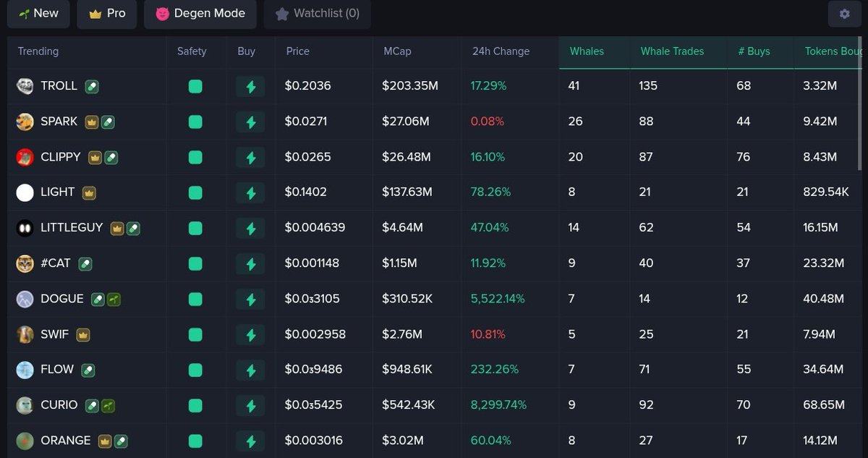Open the Pump.fun pill badge next to #CAT
The height and width of the screenshot is (458, 868).
tap(85, 264)
